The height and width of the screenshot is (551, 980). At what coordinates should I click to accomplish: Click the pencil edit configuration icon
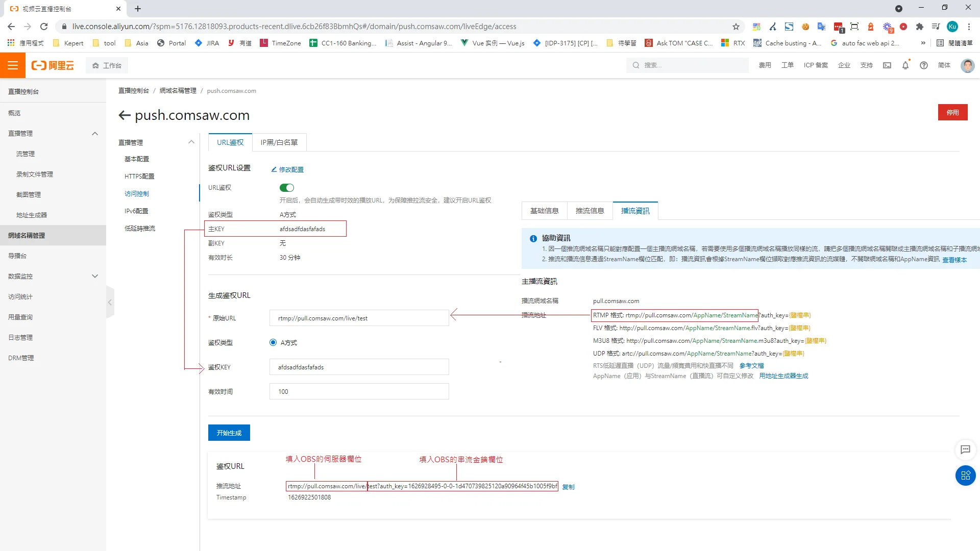tap(274, 169)
